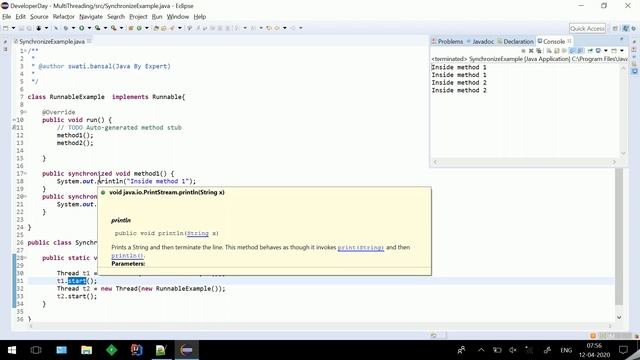Switch to the Problems tab
Viewport: 640px width, 360px height.
pos(448,41)
